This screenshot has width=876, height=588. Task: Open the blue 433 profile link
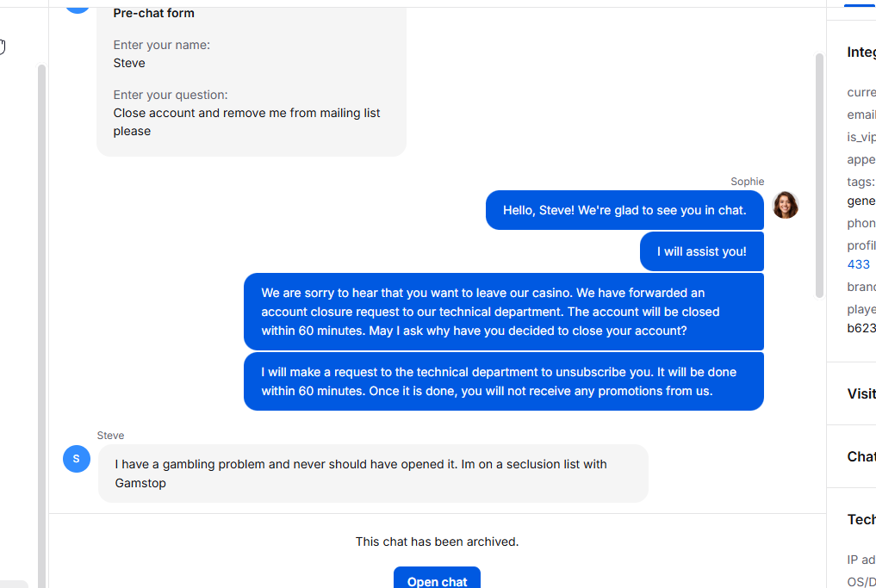point(858,264)
